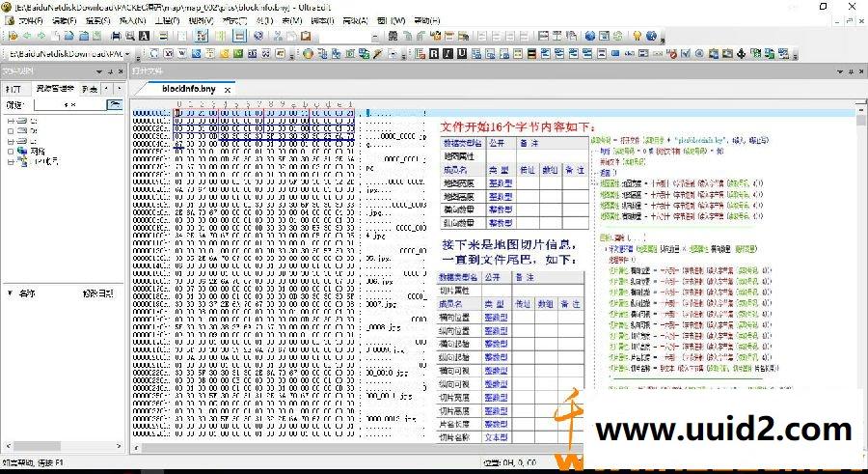Click the green back arrow toolbar icon
The image size is (868, 474).
27,36
